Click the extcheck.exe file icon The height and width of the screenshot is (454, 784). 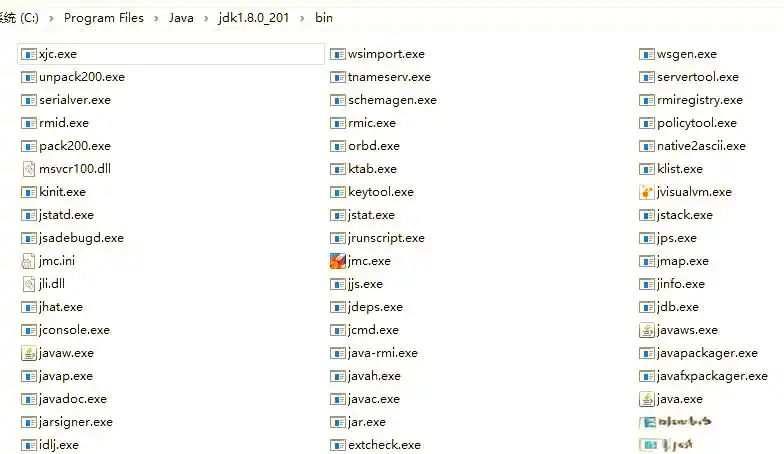[338, 445]
